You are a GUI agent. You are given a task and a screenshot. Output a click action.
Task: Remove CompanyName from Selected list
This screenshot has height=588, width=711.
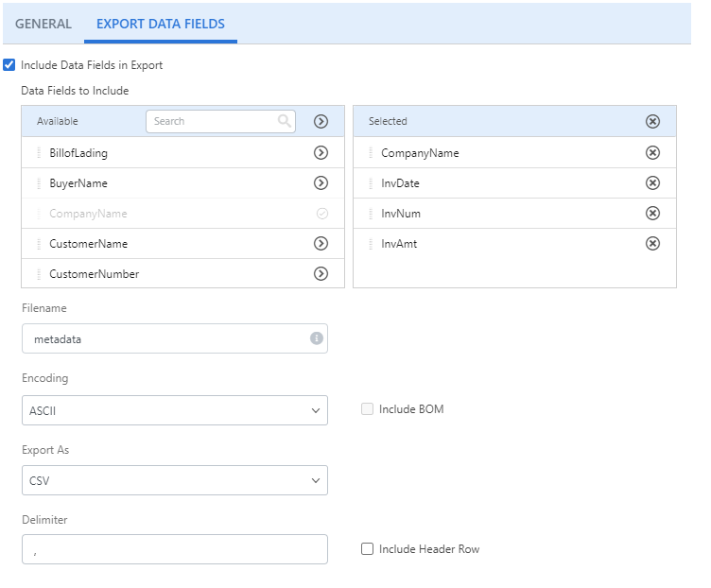pos(652,152)
